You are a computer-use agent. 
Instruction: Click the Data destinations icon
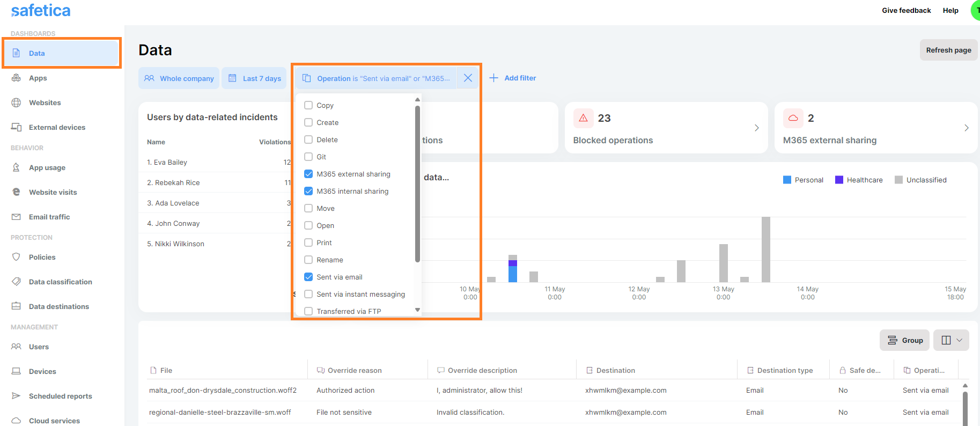[x=16, y=306]
